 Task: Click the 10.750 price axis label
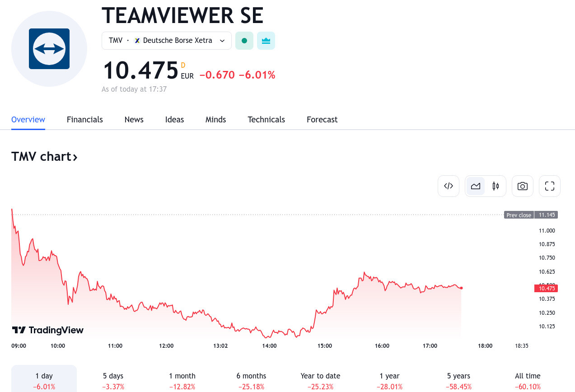(x=547, y=258)
